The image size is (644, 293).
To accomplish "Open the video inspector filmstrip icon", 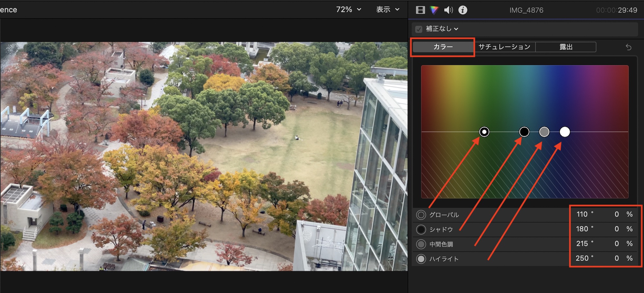I will (420, 10).
